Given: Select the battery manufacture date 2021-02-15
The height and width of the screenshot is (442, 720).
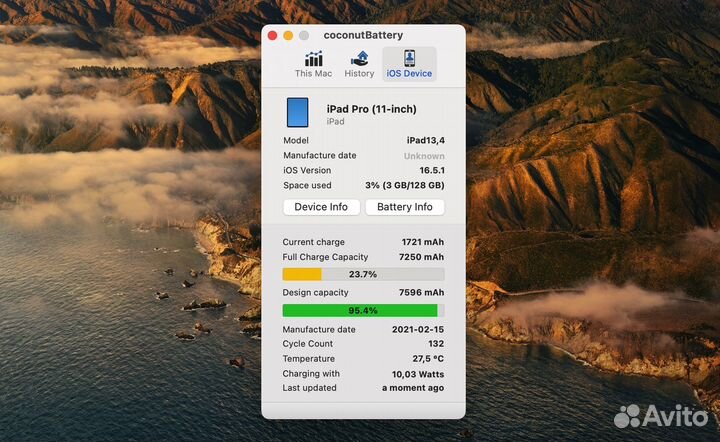Looking at the screenshot, I should point(419,329).
